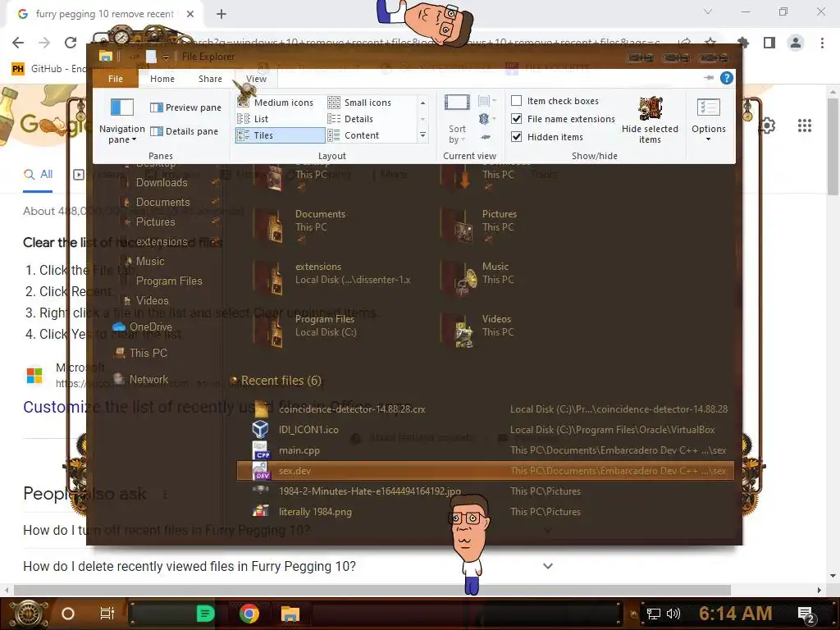Viewport: 840px width, 630px height.
Task: Open the volume control in tray
Action: (673, 614)
